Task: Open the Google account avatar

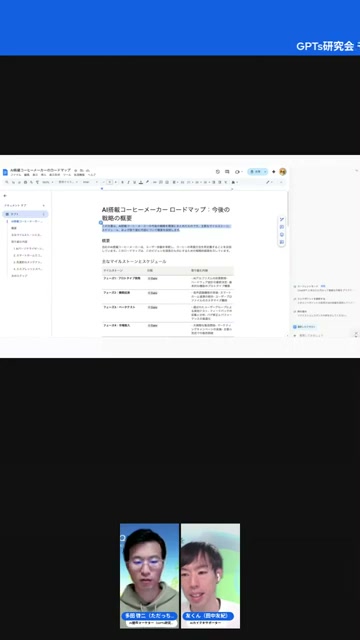Action: [x=282, y=171]
